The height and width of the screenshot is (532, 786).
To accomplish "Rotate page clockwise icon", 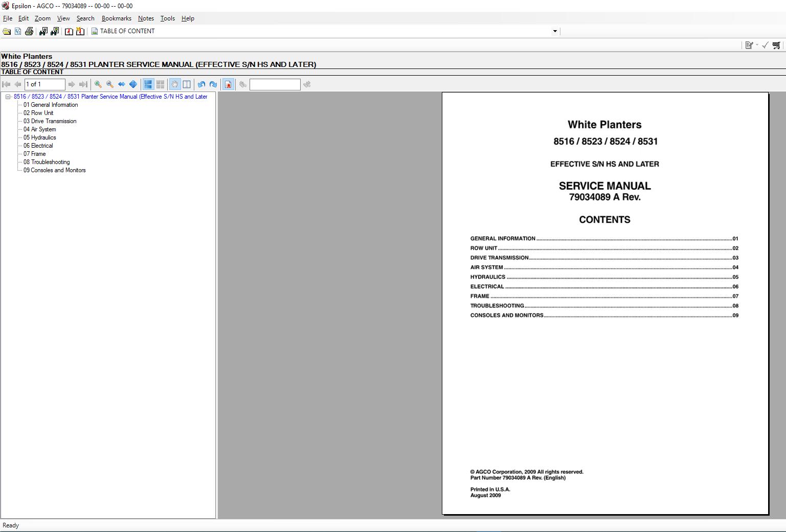I will point(213,84).
